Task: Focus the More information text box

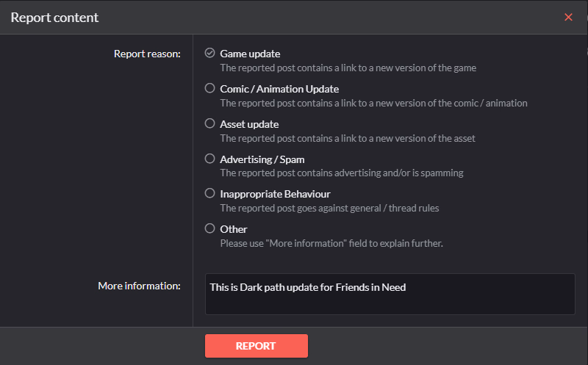Action: 390,294
